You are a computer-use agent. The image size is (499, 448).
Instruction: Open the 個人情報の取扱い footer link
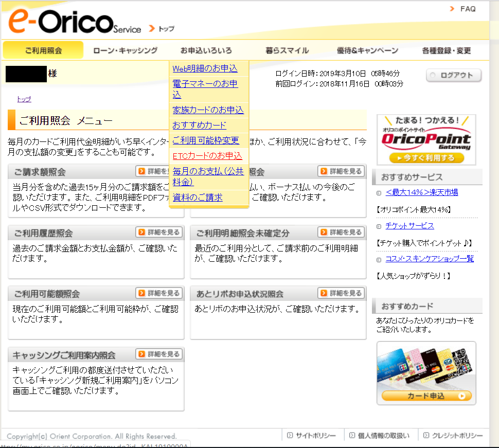point(383,435)
